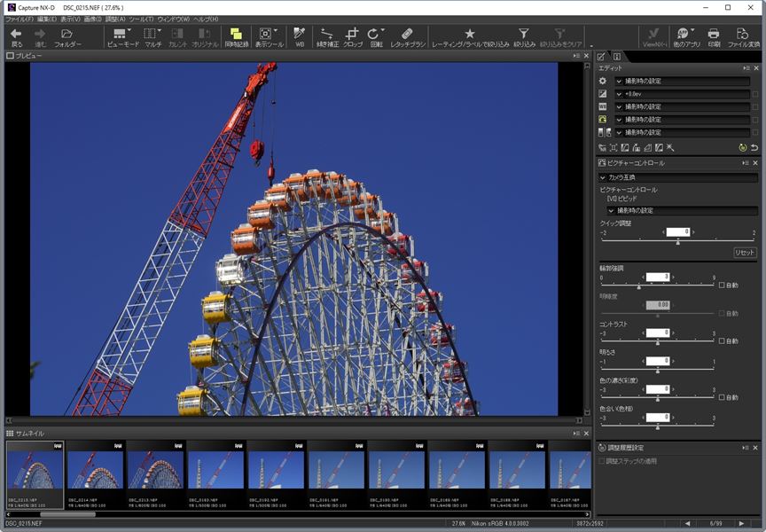Image resolution: width=766 pixels, height=532 pixels.
Task: Click the first icon in the edit tools row
Action: point(602,147)
